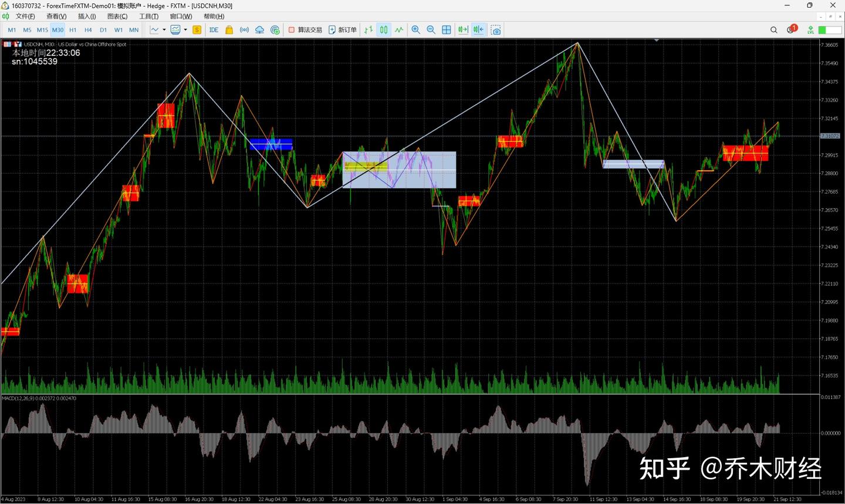Click the 7 Sep 20:30 time label
The width and height of the screenshot is (845, 504).
tap(564, 499)
